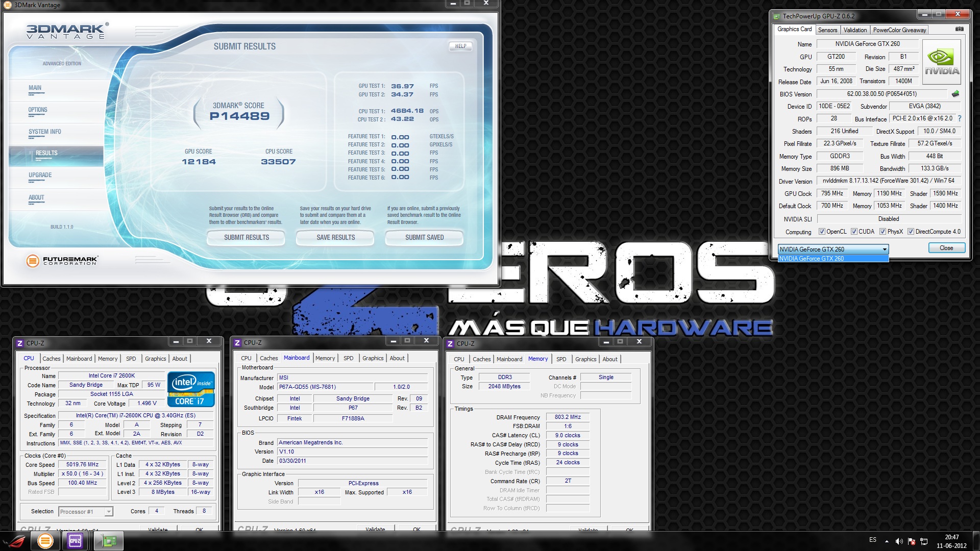Viewport: 980px width, 551px height.
Task: Click the SAVE RESULTS button
Action: (x=335, y=238)
